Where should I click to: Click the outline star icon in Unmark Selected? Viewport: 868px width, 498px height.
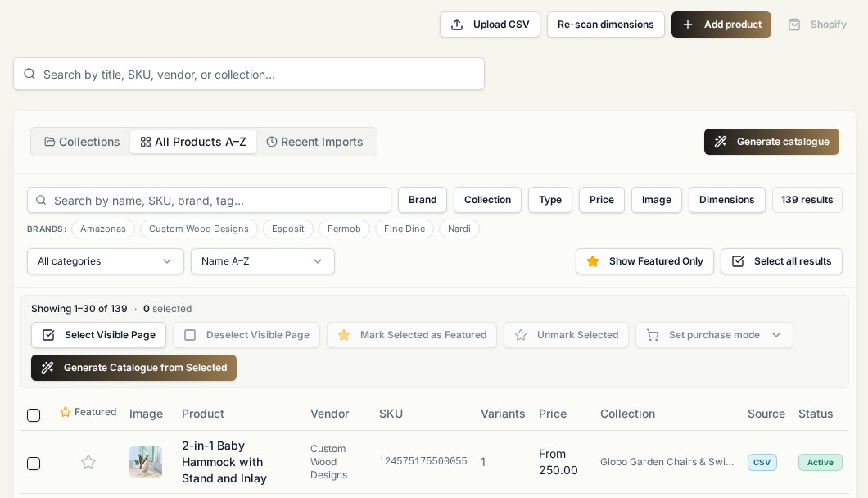pyautogui.click(x=521, y=334)
